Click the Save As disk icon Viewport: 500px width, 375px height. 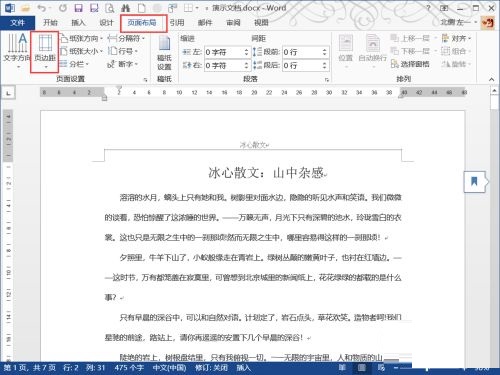click(94, 8)
